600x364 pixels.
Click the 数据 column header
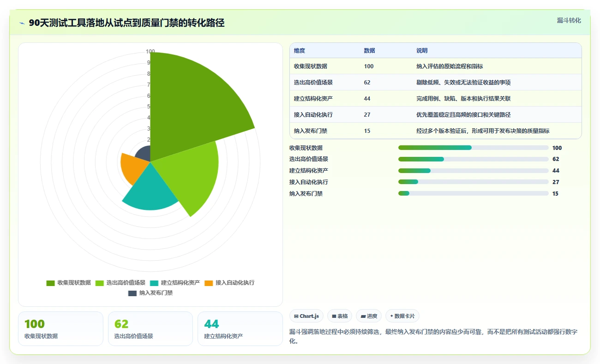coord(369,51)
